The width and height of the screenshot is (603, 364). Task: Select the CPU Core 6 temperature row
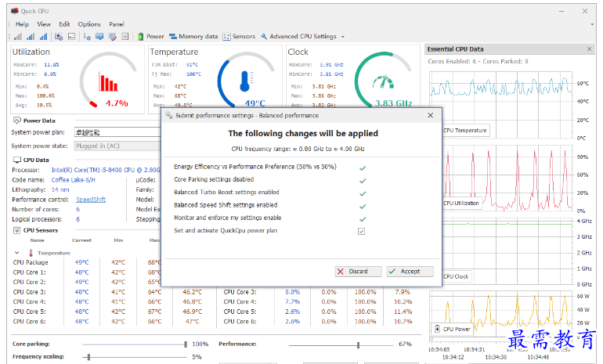[x=108, y=322]
